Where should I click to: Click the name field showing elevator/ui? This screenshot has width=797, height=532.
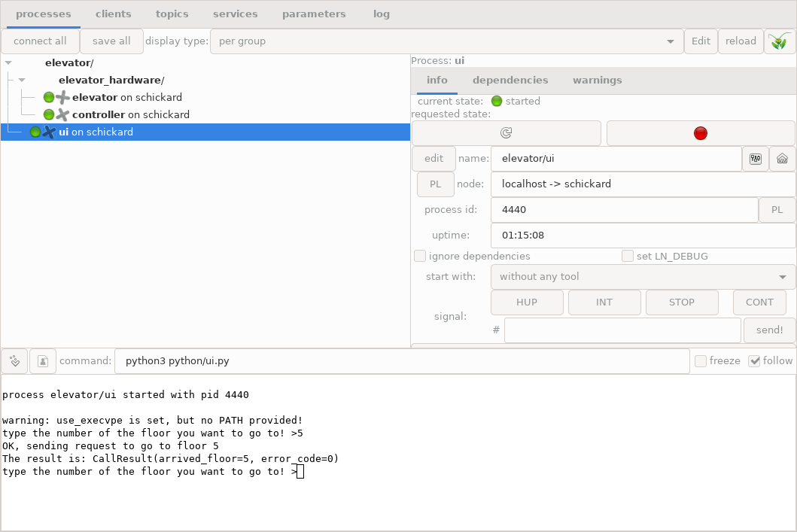tap(616, 159)
